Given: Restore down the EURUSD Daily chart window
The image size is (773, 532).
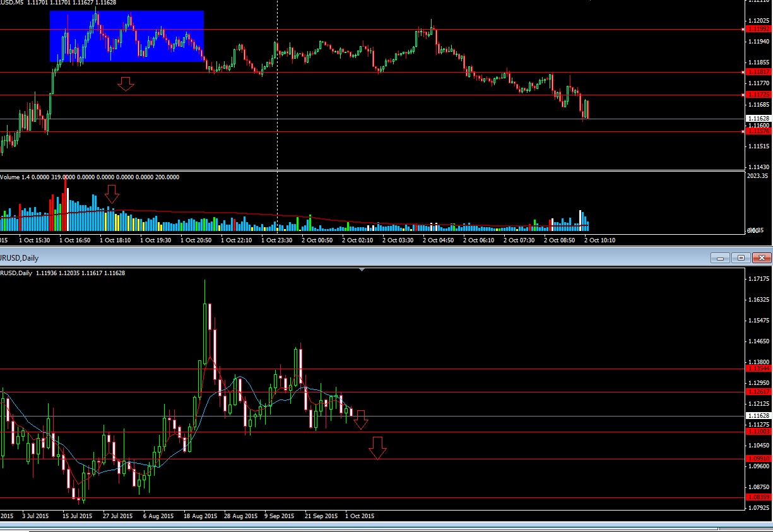Looking at the screenshot, I should click(x=741, y=257).
